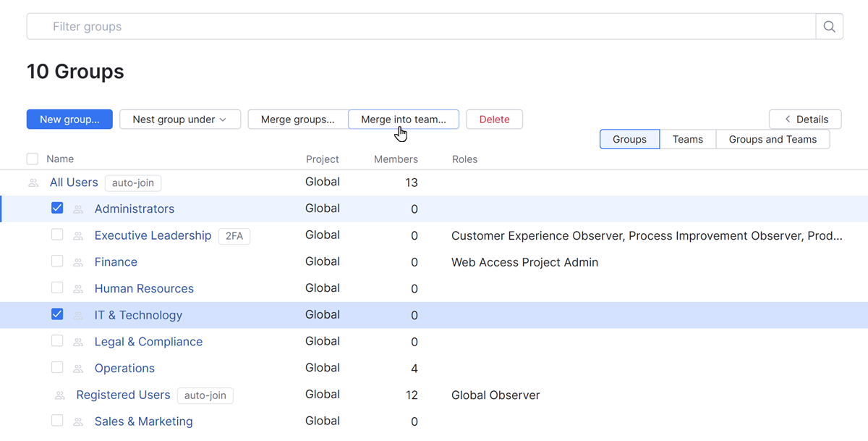Tick the Human Resources checkbox
868x441 pixels.
pos(57,288)
